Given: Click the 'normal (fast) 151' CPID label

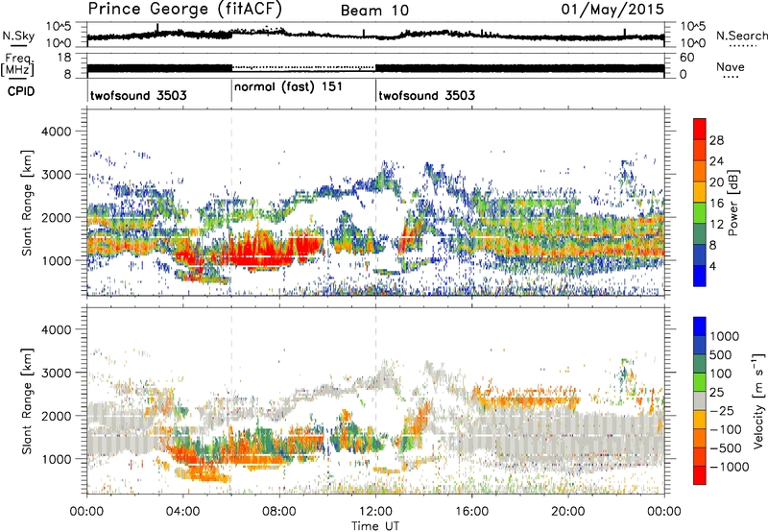Looking at the screenshot, I should 288,86.
